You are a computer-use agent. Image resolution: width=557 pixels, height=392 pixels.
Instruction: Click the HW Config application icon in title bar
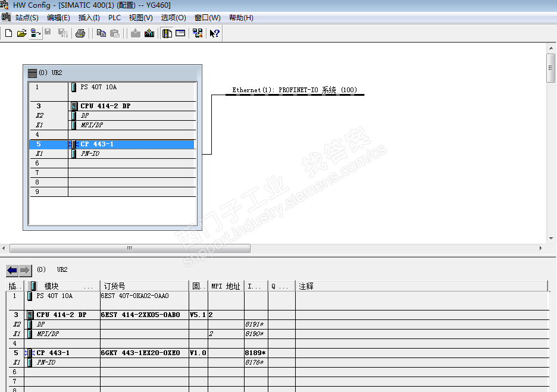(x=4, y=5)
